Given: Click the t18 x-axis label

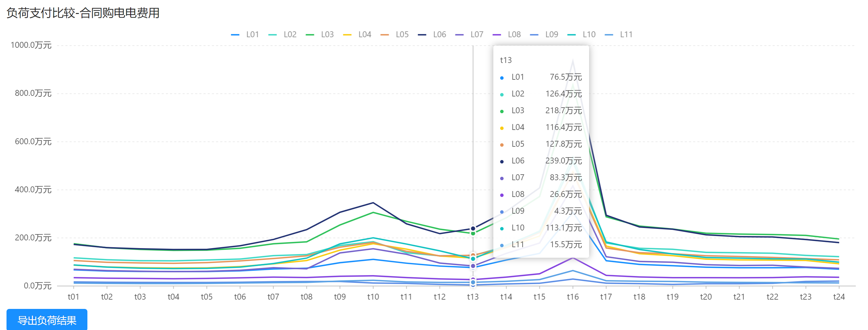Looking at the screenshot, I should pyautogui.click(x=639, y=297).
